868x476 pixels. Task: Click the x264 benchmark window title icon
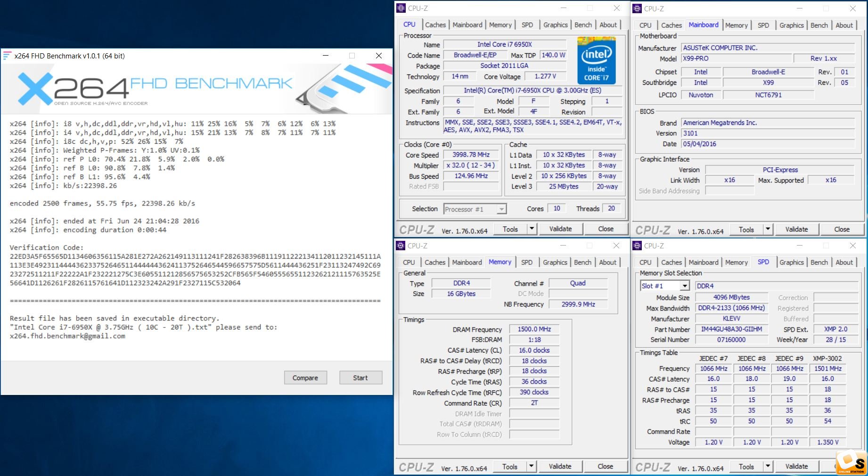point(7,56)
